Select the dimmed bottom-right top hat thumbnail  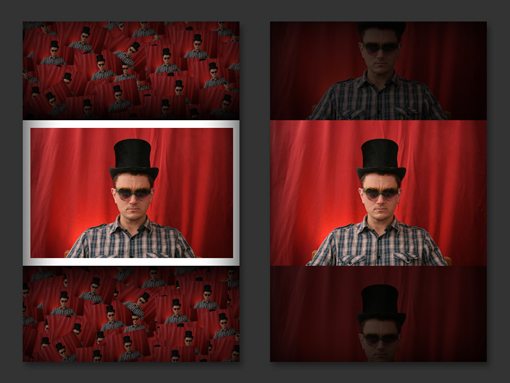pyautogui.click(x=378, y=314)
